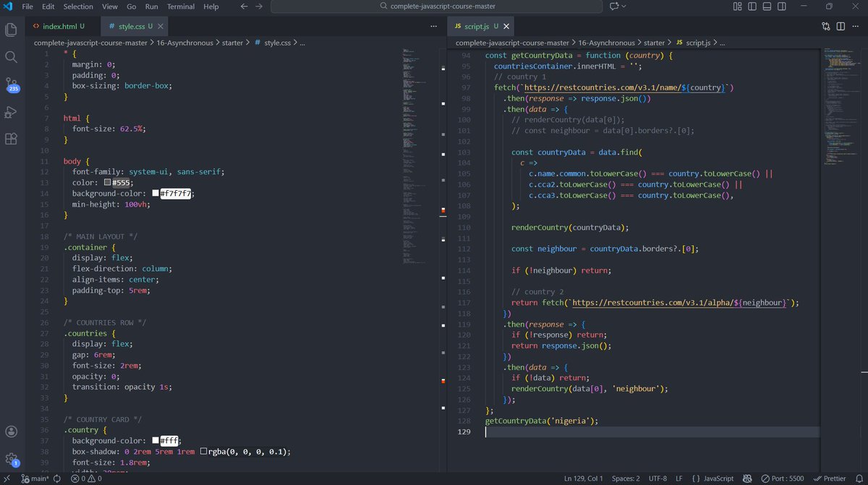Open Copilot status icon in status bar
The image size is (868, 485).
coord(746,478)
